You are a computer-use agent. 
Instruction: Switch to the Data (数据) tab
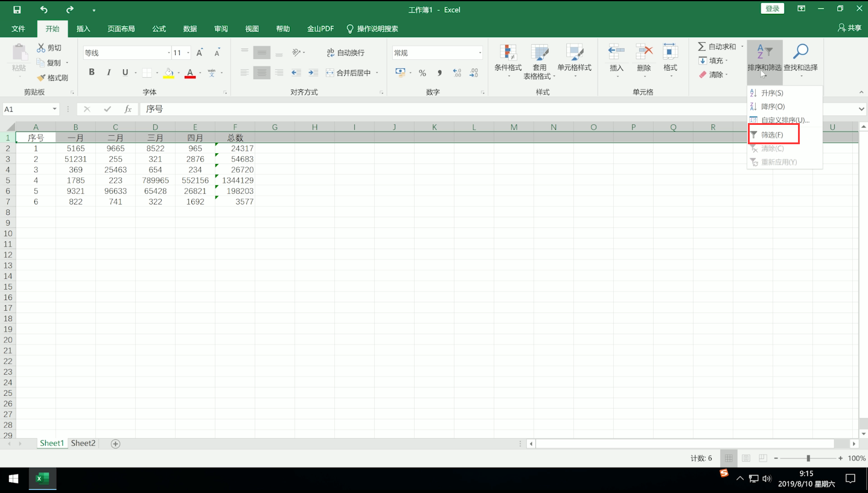tap(190, 29)
